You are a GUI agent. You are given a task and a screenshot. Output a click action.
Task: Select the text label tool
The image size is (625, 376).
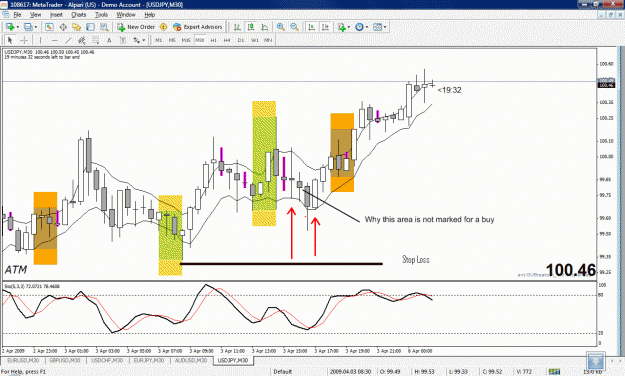coord(123,40)
